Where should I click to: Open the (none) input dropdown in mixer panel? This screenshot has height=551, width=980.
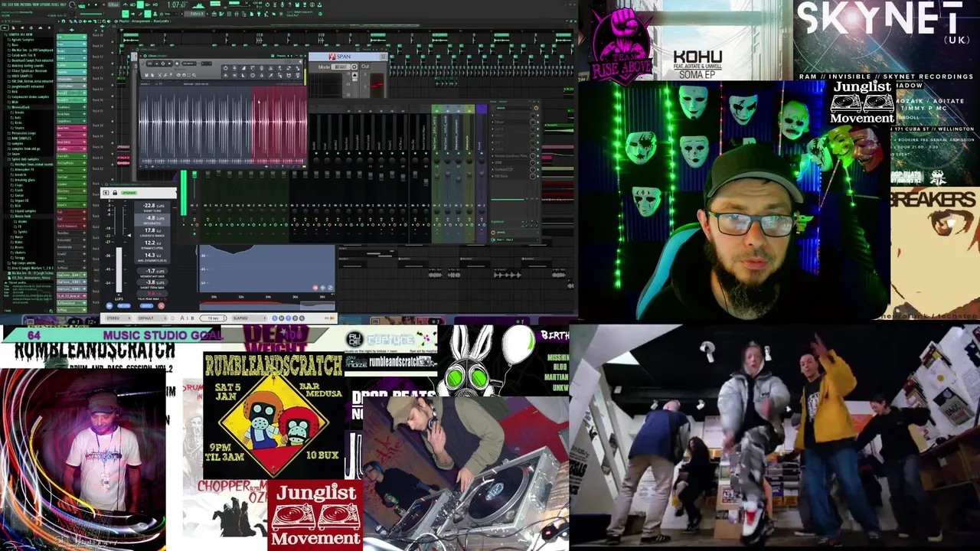pyautogui.click(x=513, y=108)
